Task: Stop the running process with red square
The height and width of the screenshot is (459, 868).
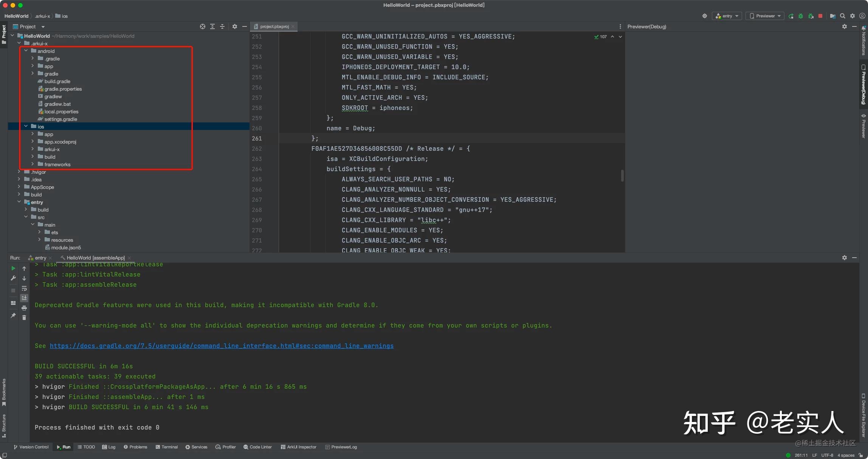Action: click(x=820, y=16)
